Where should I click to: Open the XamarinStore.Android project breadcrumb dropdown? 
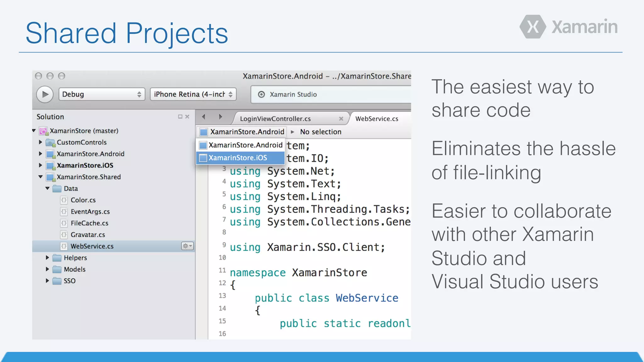(242, 132)
